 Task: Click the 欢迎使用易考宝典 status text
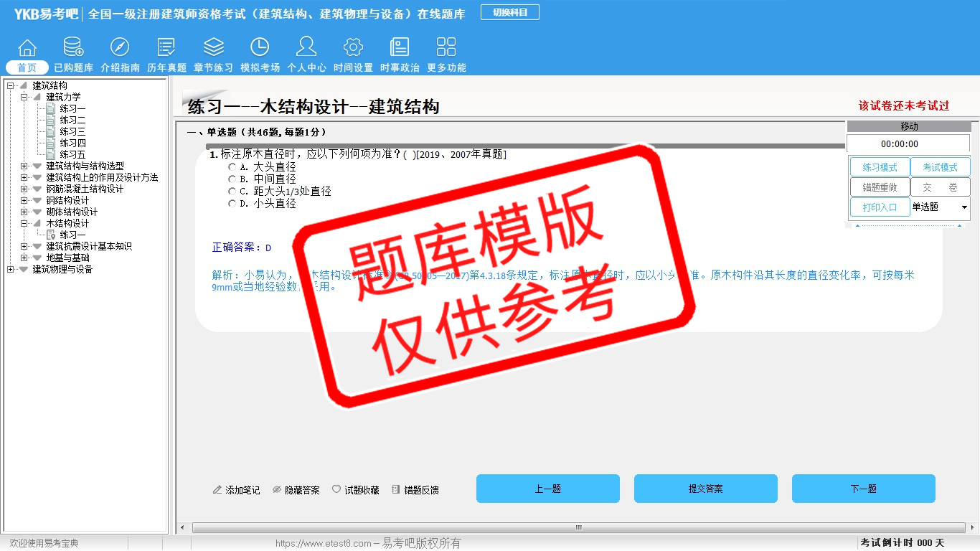44,544
